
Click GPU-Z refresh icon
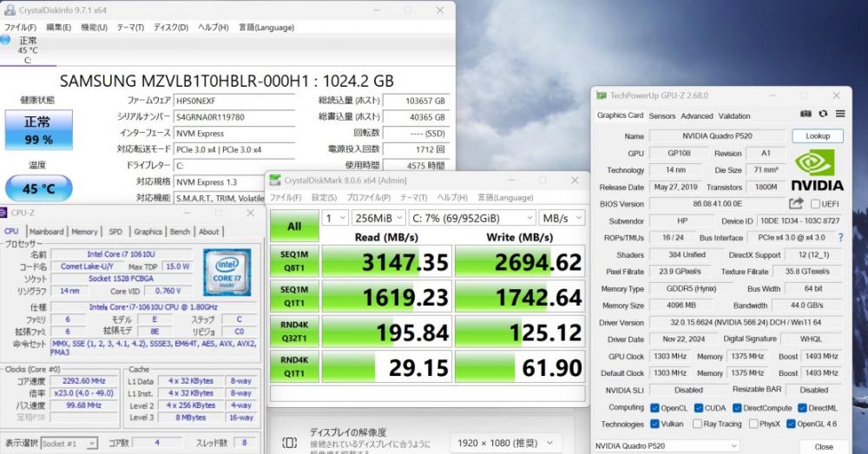823,114
